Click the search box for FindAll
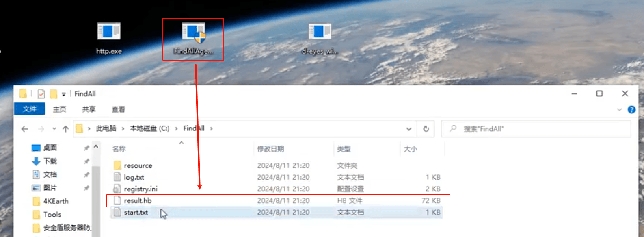Screen dimensions: 644x237 coord(536,129)
